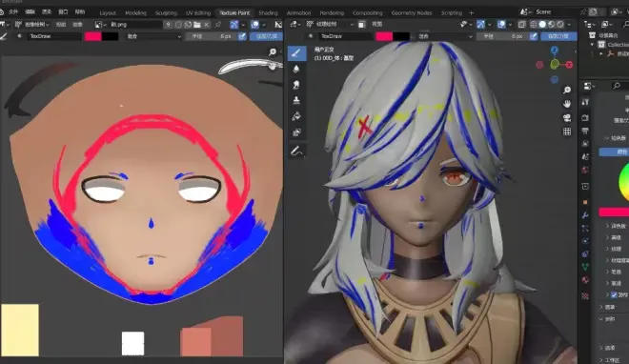629x364 pixels.
Task: Toggle X-ray mode in viewport header
Action: pyautogui.click(x=521, y=25)
